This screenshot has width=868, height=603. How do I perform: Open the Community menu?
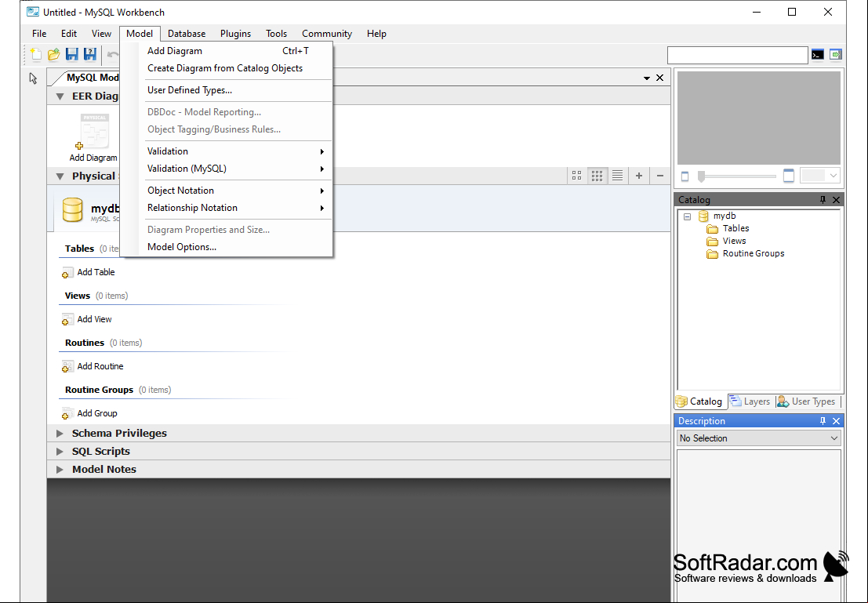pos(327,33)
